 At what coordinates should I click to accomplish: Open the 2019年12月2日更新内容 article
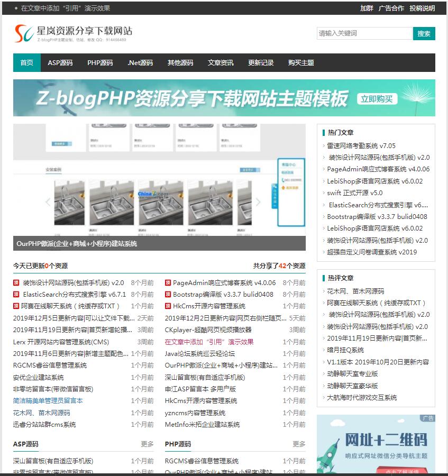point(225,318)
